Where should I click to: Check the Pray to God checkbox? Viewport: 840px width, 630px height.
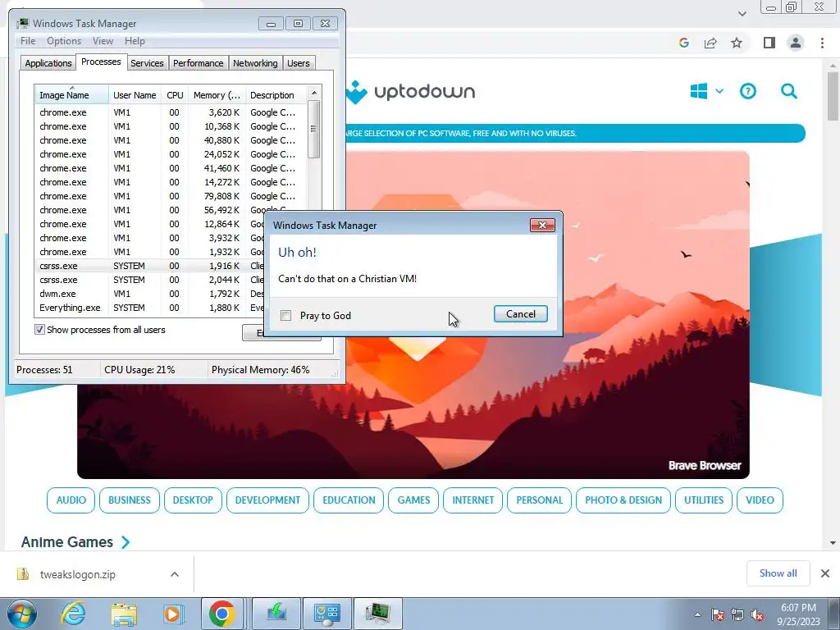coord(286,316)
